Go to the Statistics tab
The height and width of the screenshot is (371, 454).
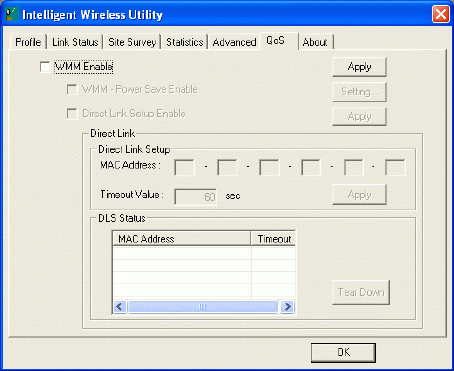coord(185,42)
